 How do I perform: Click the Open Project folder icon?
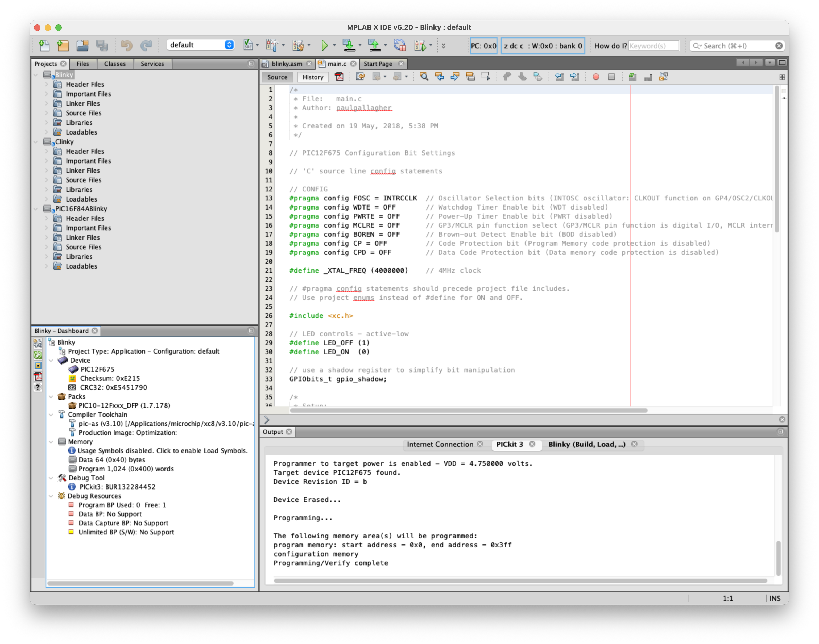click(82, 46)
